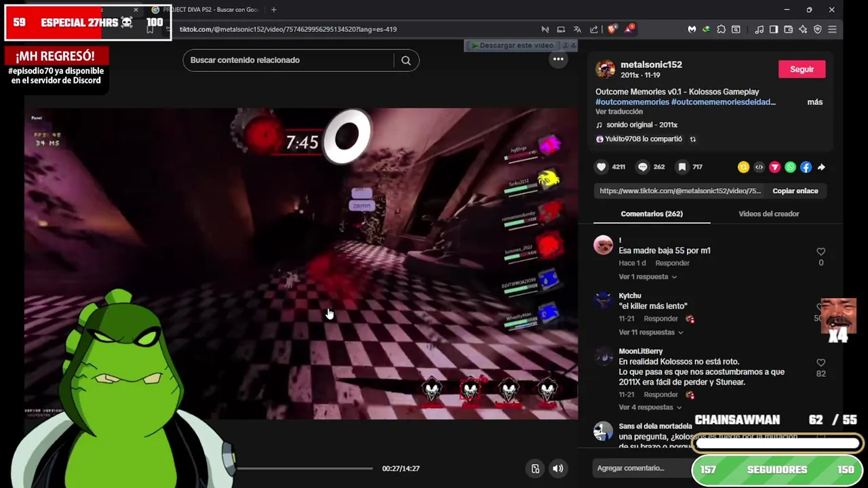The height and width of the screenshot is (488, 868).
Task: Click the metalsonic152 profile avatar
Action: point(605,69)
